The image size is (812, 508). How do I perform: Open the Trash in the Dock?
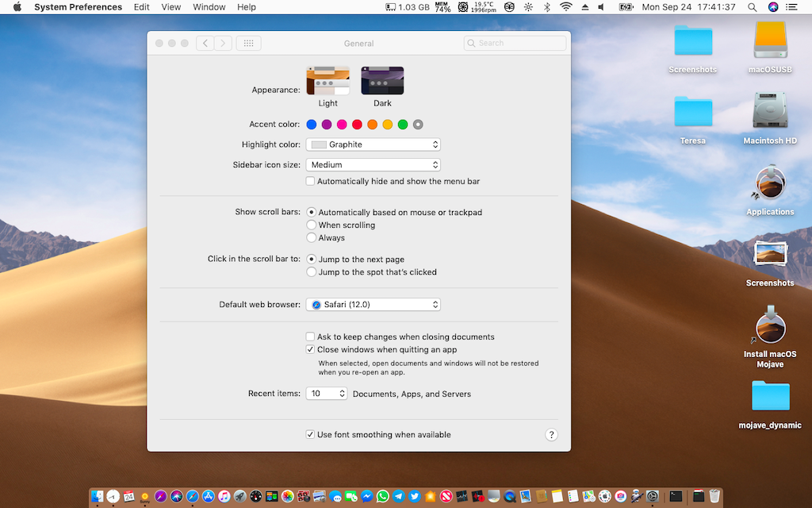click(714, 496)
